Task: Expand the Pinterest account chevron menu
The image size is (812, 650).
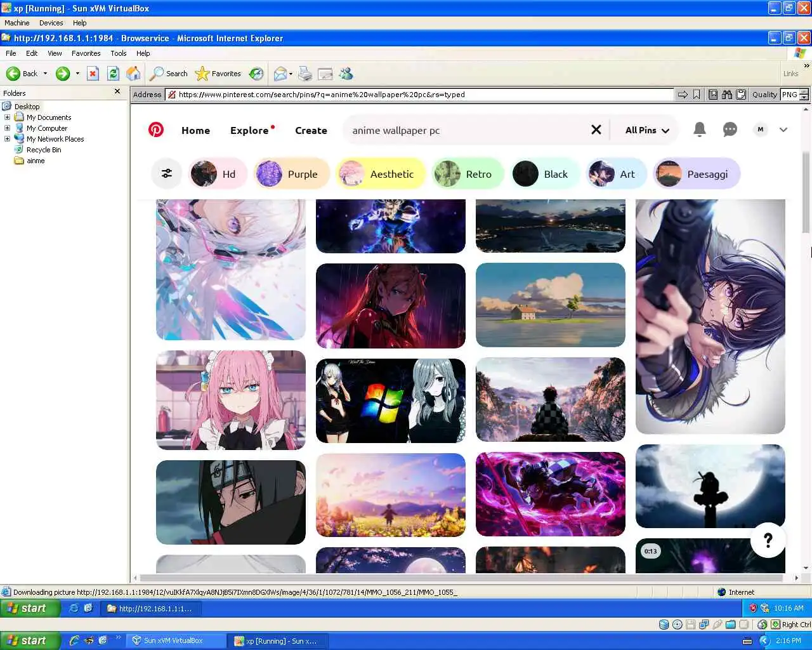Action: click(x=783, y=129)
